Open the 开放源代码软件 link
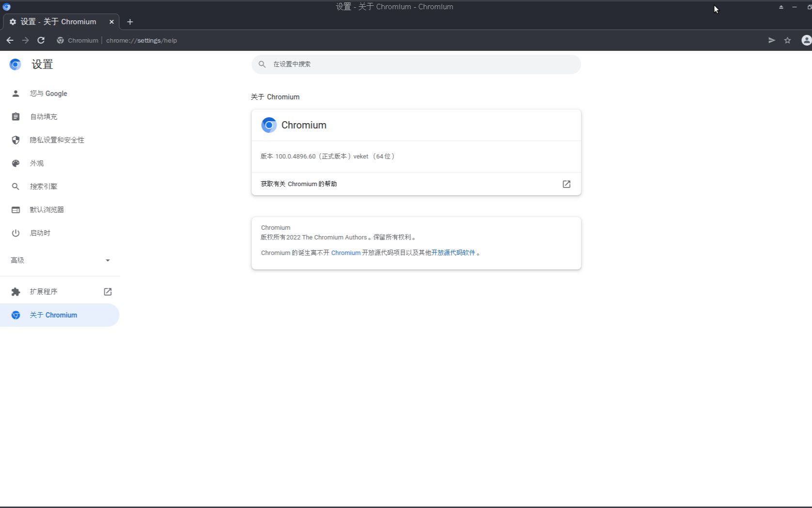Viewport: 812px width, 508px height. click(x=453, y=253)
